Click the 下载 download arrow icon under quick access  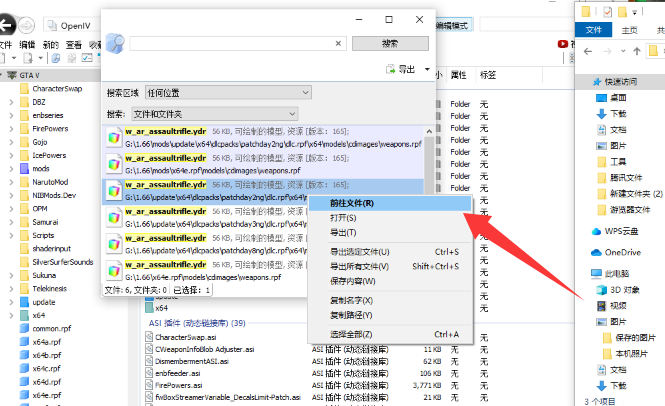[601, 114]
